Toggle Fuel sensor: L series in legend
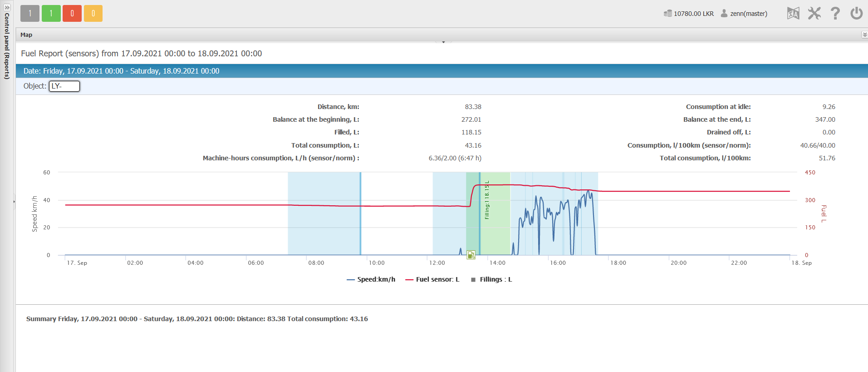This screenshot has width=868, height=372. point(432,279)
